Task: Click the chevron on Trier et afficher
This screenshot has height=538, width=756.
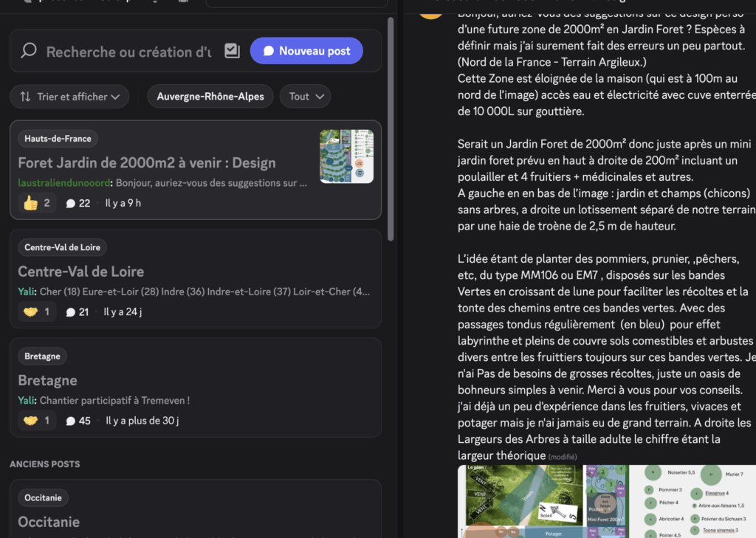Action: coord(115,97)
